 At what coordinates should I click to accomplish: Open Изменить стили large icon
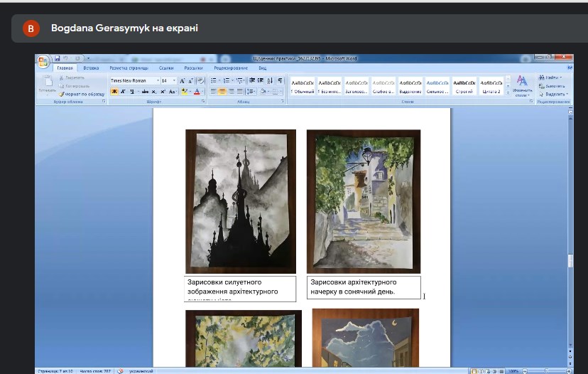click(522, 85)
